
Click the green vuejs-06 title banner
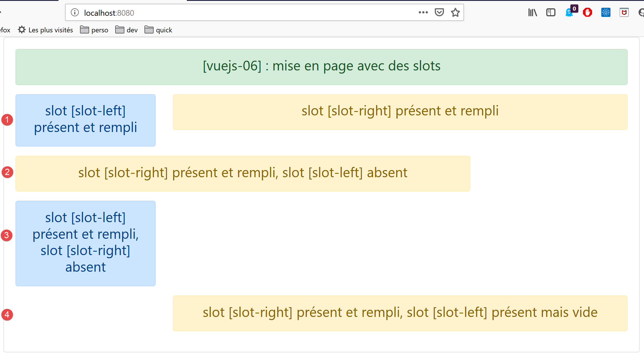click(321, 67)
